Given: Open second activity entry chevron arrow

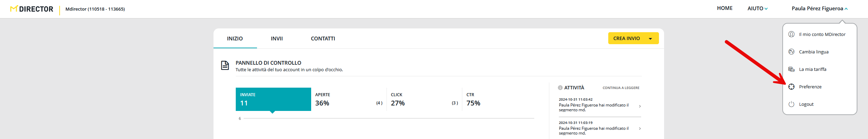Looking at the screenshot, I should [640, 129].
